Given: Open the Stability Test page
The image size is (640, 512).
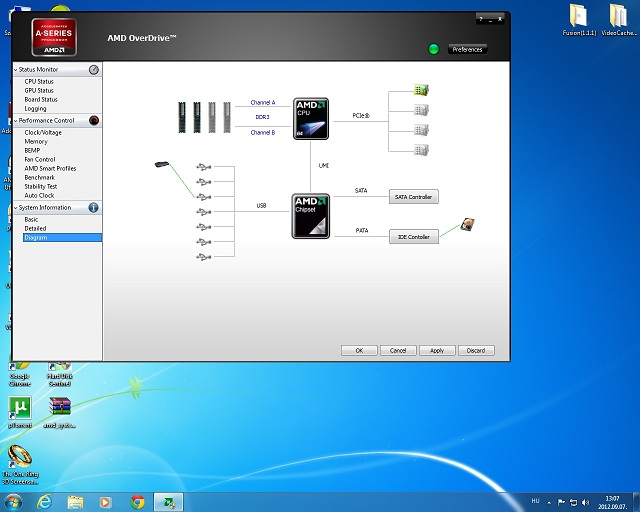Looking at the screenshot, I should 40,187.
